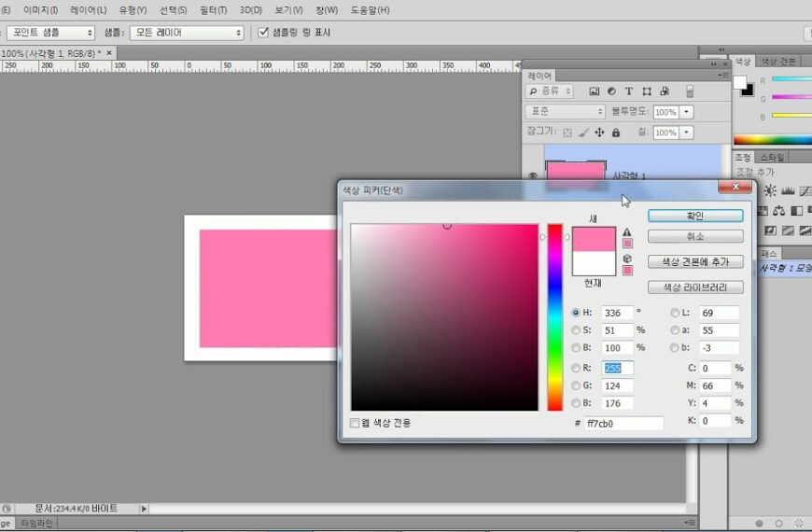Screen dimensions: 812x532
Task: Open the 불투명도 opacity slider arrow
Action: pyautogui.click(x=686, y=112)
